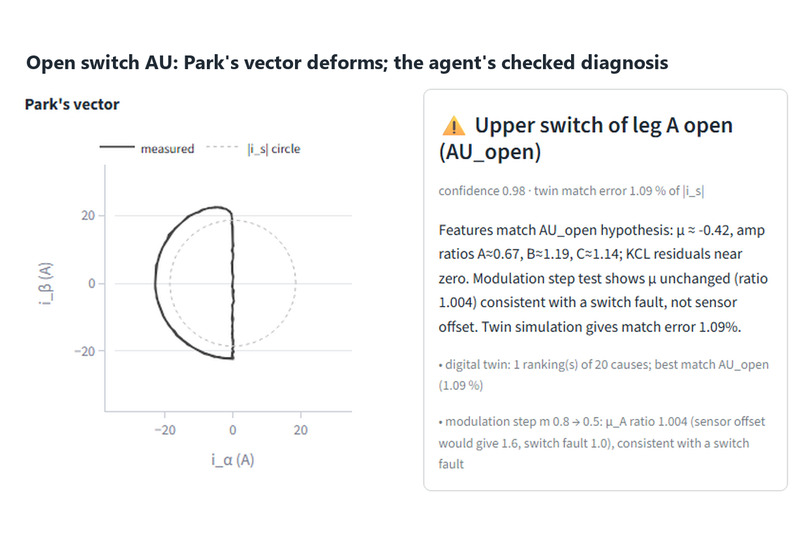Click the digital twin ranking bullet note
The height and width of the screenshot is (537, 806).
[603, 375]
